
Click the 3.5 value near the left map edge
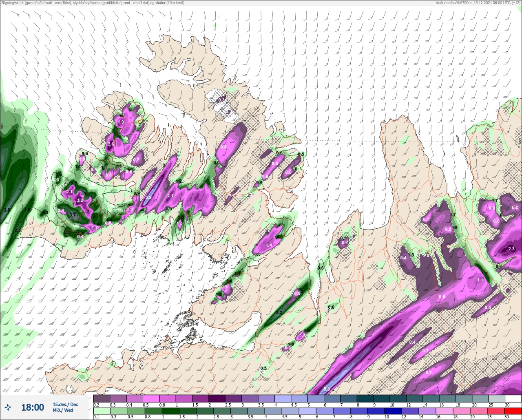(x=7, y=210)
